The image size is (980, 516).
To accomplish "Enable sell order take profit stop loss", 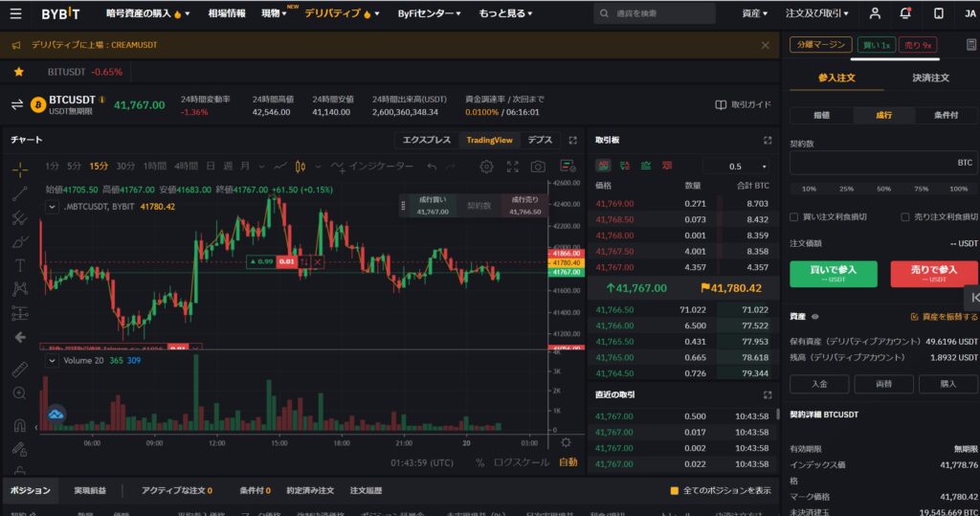I will [x=905, y=217].
